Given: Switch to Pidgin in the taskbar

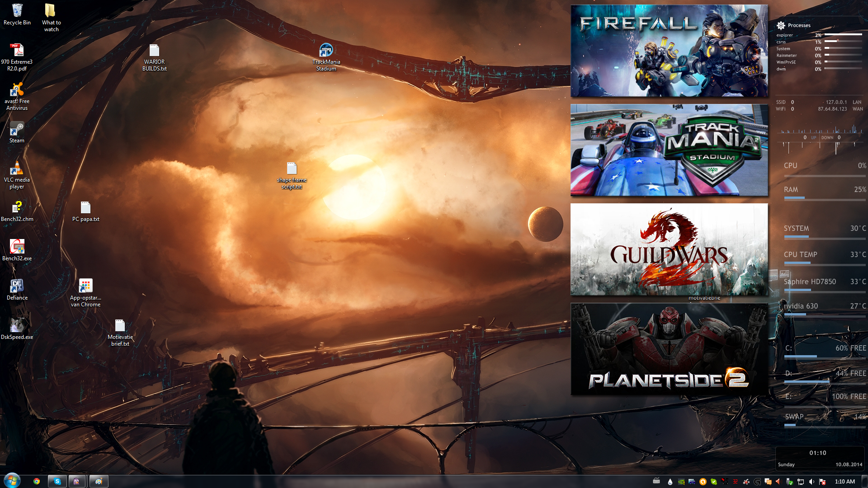Looking at the screenshot, I should click(x=77, y=481).
